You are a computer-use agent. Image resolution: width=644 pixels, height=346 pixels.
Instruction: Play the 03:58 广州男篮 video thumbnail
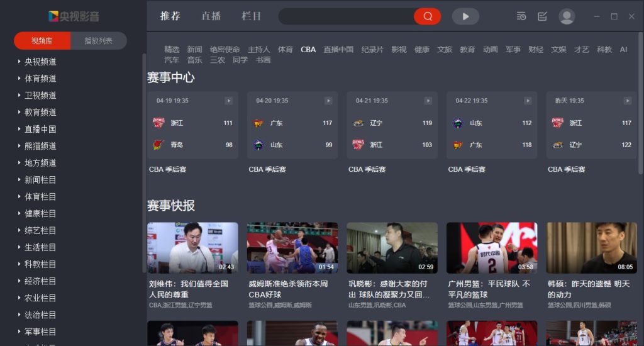coord(492,248)
